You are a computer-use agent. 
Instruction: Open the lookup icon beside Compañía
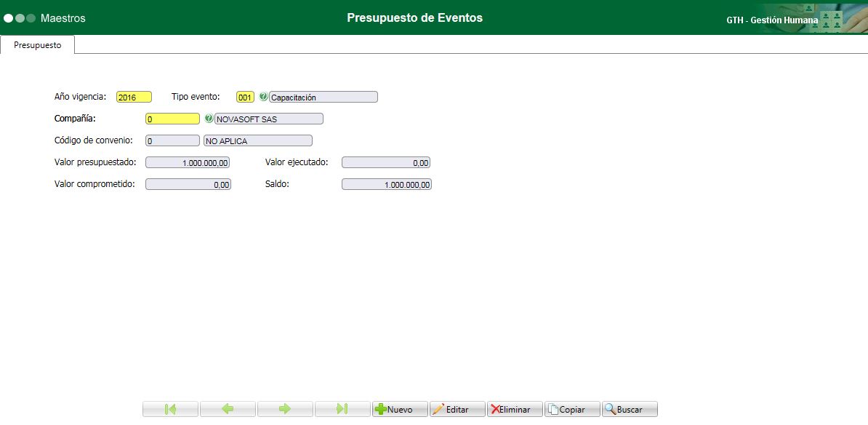coord(209,118)
